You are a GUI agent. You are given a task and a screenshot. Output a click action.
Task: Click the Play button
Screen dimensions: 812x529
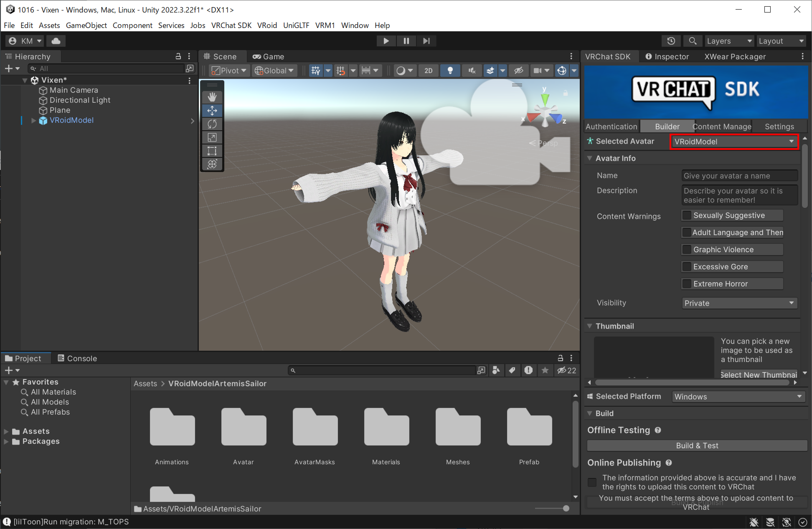point(386,41)
